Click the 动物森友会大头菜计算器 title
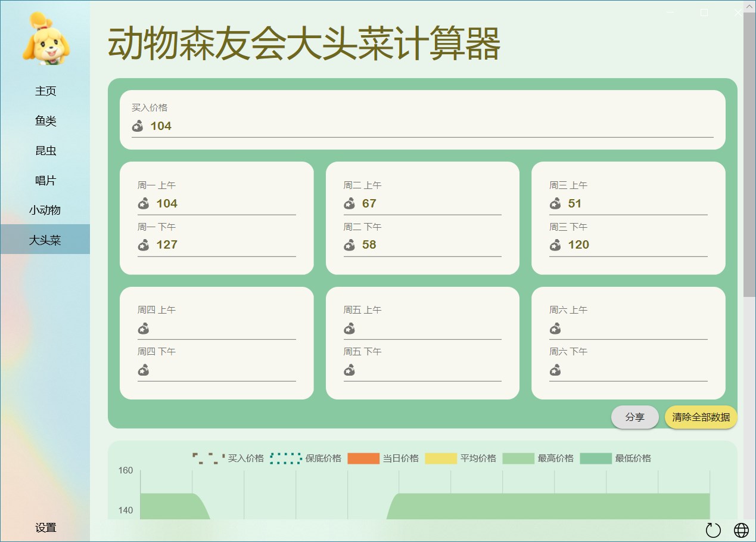 (x=304, y=44)
